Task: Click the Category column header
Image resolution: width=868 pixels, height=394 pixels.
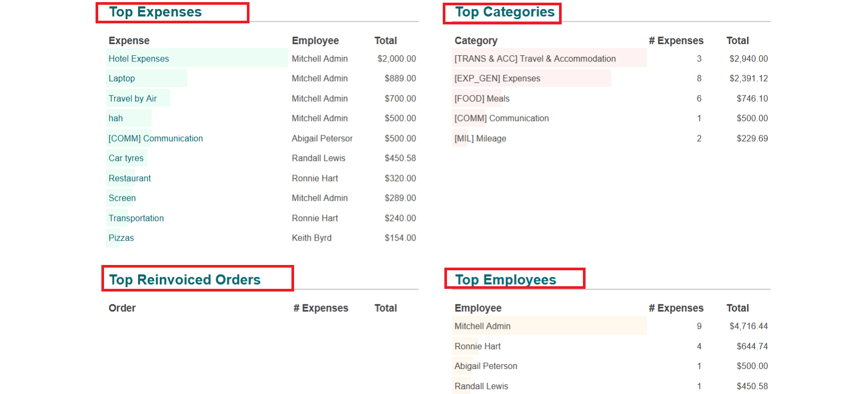Action: 476,40
